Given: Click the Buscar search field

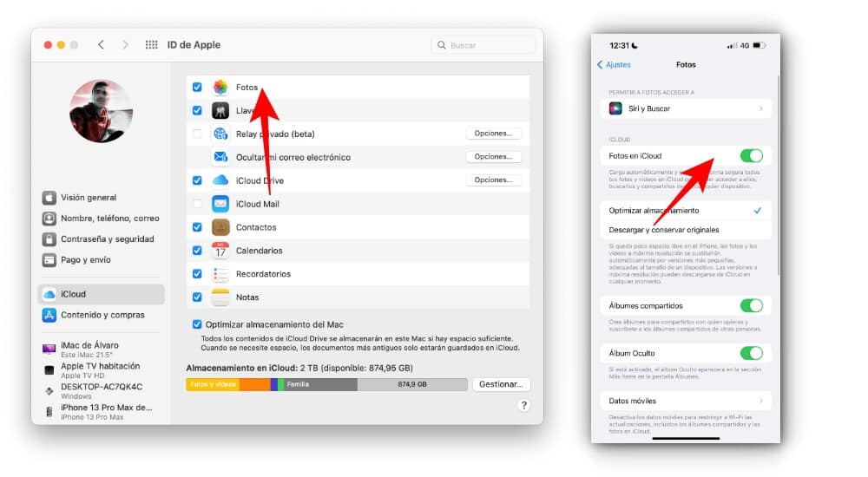Looking at the screenshot, I should click(x=483, y=45).
